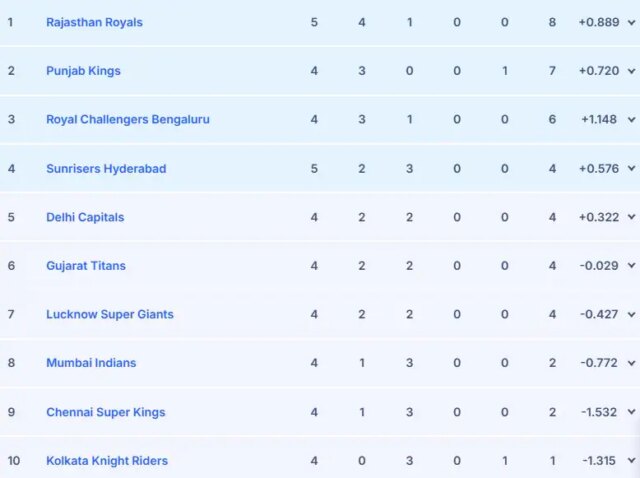
Task: Click the Lucknow Super Giants team name
Action: tap(110, 314)
